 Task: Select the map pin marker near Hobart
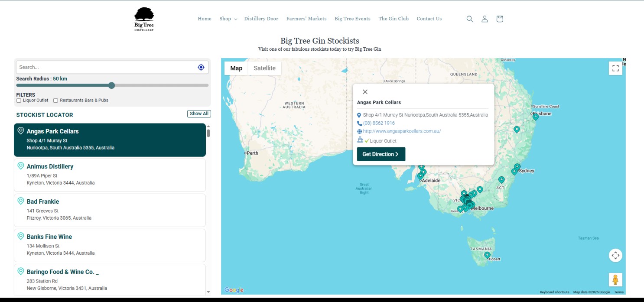click(487, 253)
